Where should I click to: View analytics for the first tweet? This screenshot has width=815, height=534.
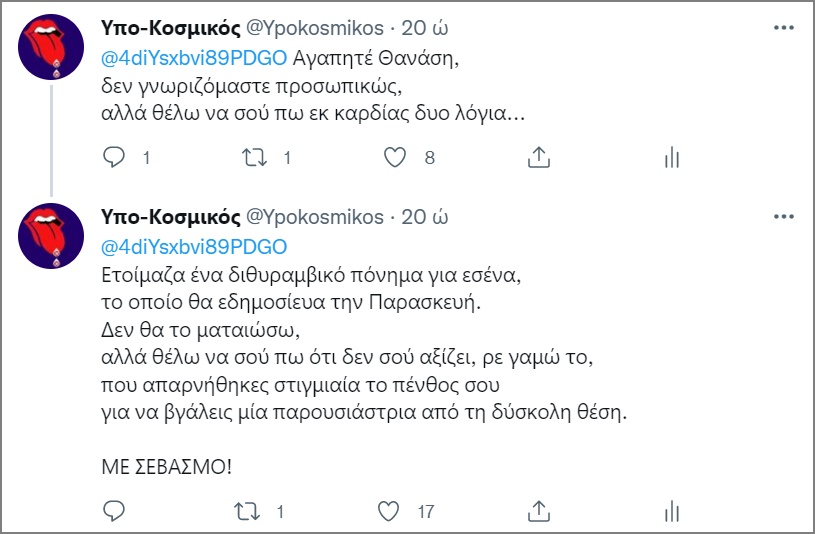pyautogui.click(x=672, y=157)
